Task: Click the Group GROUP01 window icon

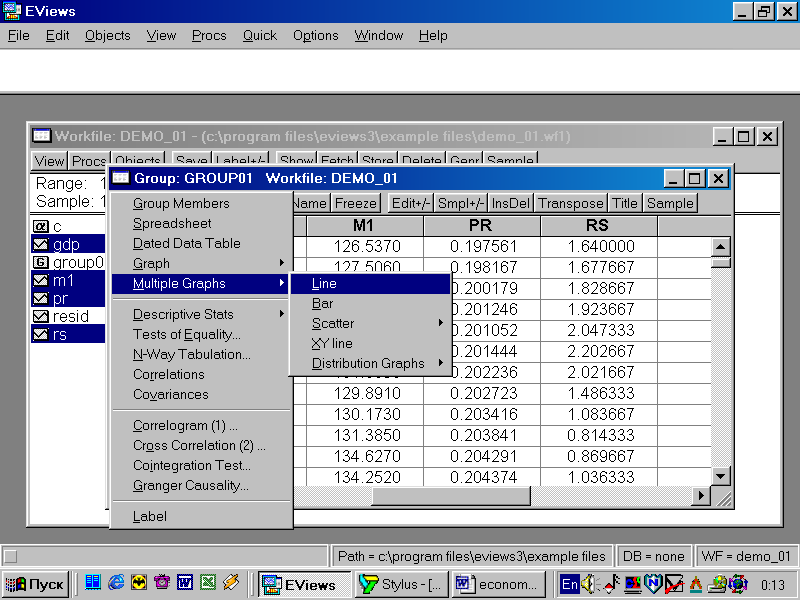Action: coord(121,178)
